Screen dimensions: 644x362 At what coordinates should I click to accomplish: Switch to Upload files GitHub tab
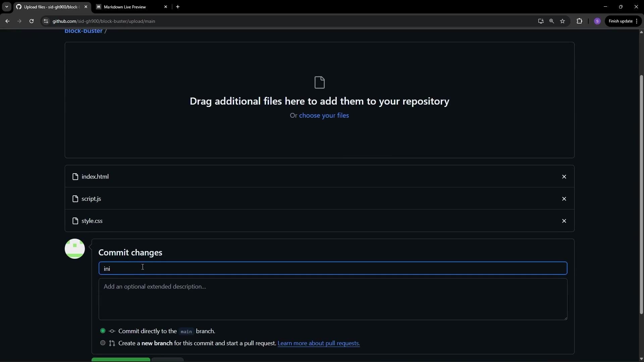[52, 7]
